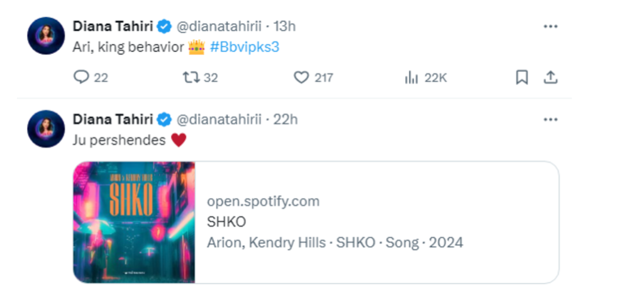Open the open.spotify.com SHKO link card
Image resolution: width=644 pixels, height=306 pixels.
316,222
